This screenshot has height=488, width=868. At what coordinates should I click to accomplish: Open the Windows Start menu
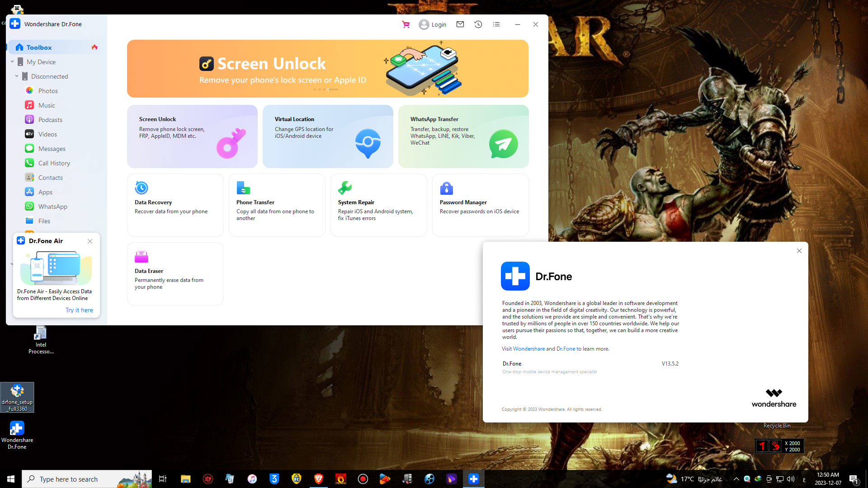point(11,479)
